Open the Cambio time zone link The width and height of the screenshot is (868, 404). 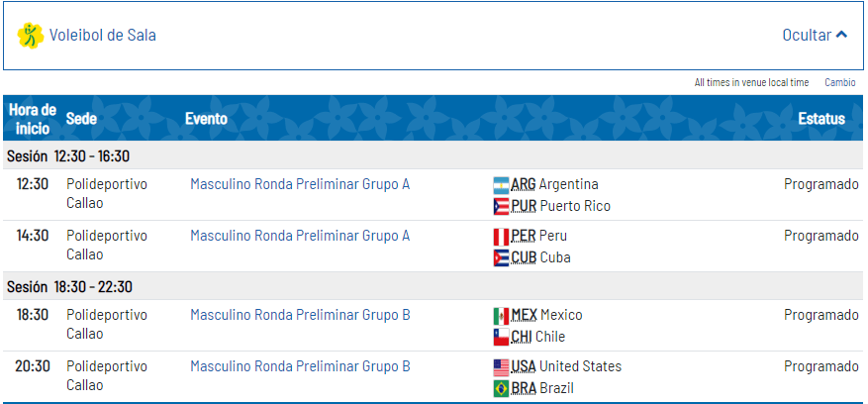click(x=839, y=82)
